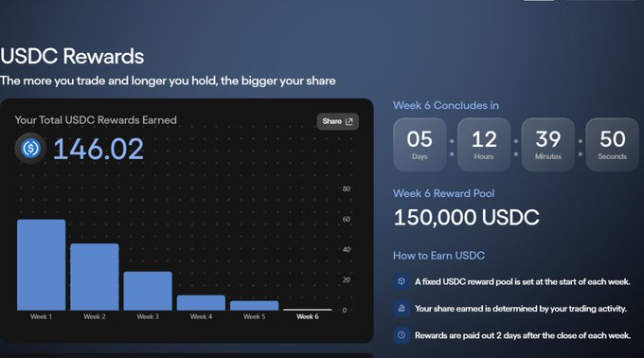The width and height of the screenshot is (644, 358).
Task: Select the Week 6 axis label
Action: coord(308,316)
